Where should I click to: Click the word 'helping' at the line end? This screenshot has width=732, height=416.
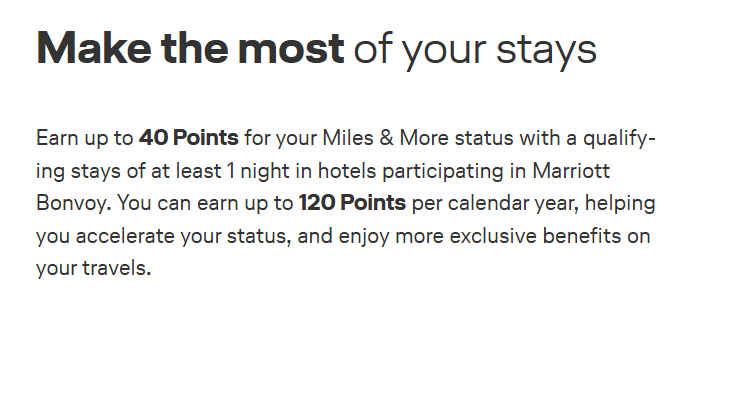pos(620,204)
